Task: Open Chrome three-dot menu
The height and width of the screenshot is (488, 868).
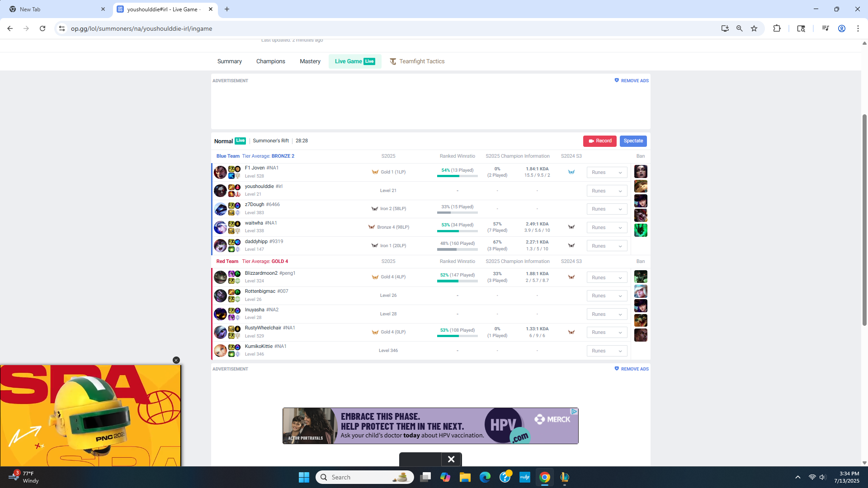Action: [x=858, y=28]
